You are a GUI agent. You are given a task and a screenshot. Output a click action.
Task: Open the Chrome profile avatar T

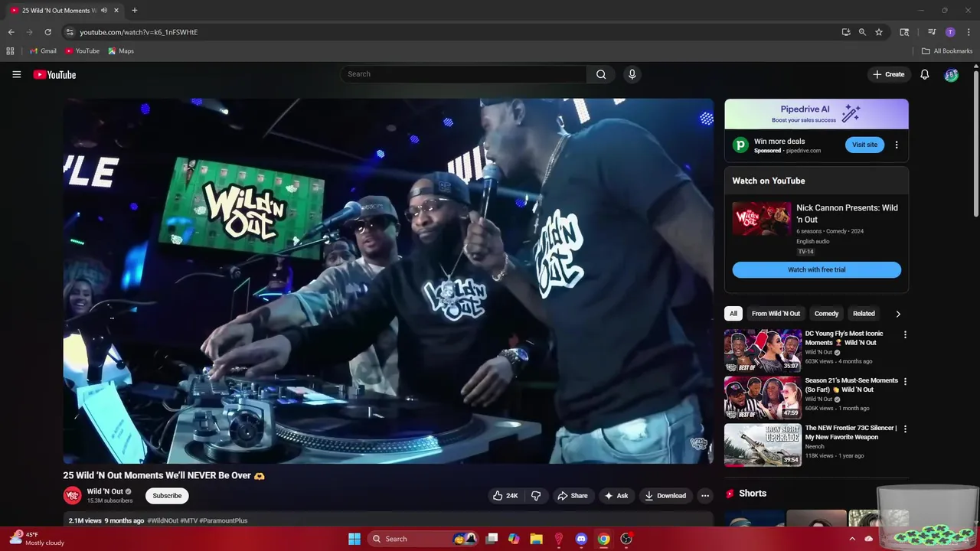(950, 32)
